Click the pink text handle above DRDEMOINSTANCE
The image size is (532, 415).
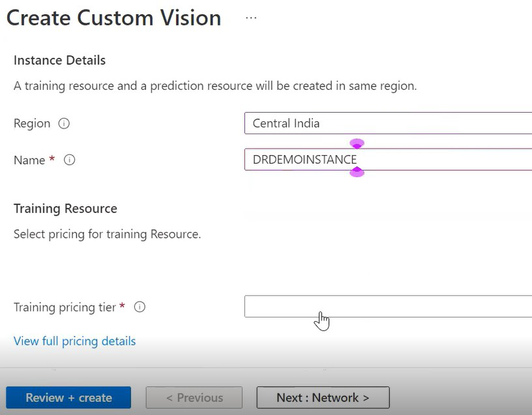pos(357,143)
